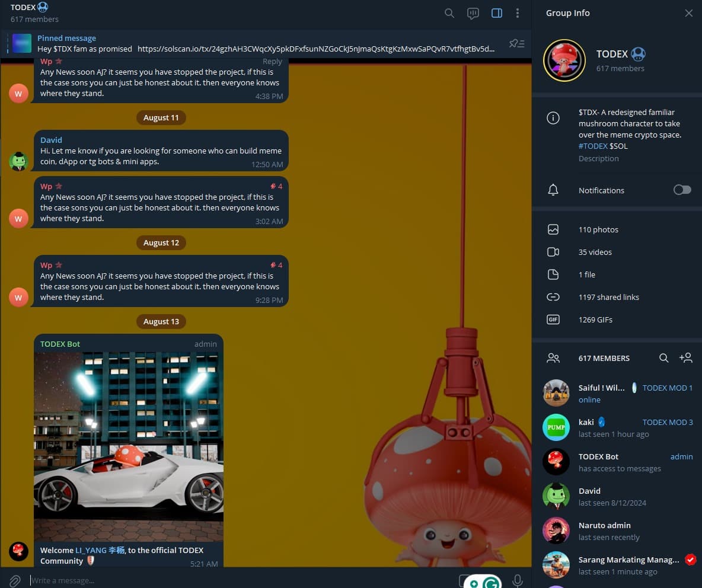Open member kaki TODEX MOD 3 profile
The width and height of the screenshot is (702, 588).
617,428
